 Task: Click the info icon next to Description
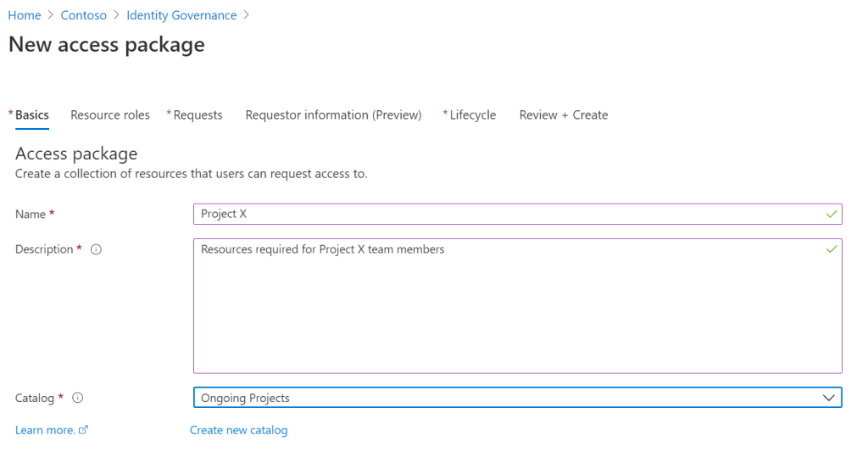pos(96,249)
